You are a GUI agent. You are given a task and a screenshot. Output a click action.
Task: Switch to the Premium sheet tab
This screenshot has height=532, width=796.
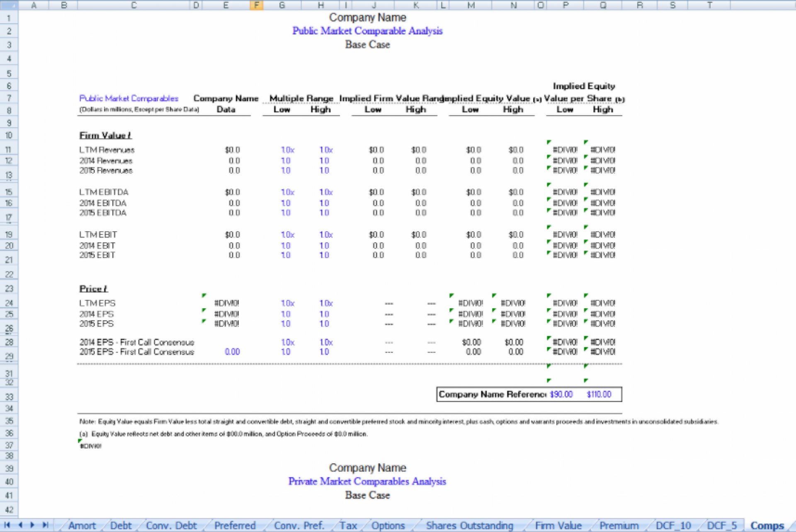619,525
